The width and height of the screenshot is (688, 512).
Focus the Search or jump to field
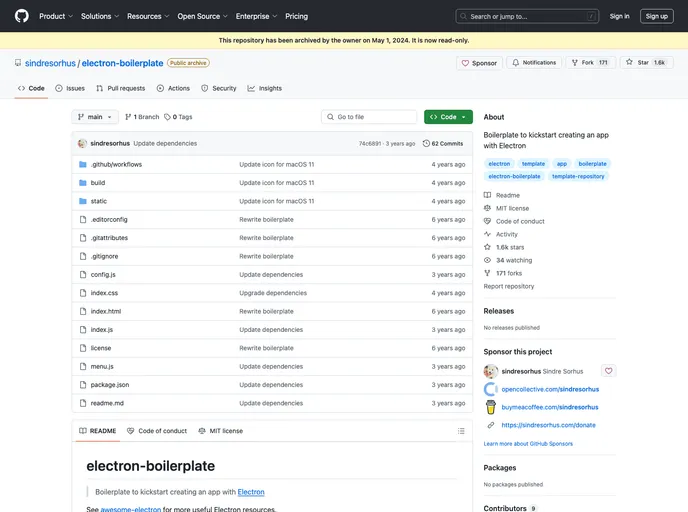pyautogui.click(x=527, y=16)
